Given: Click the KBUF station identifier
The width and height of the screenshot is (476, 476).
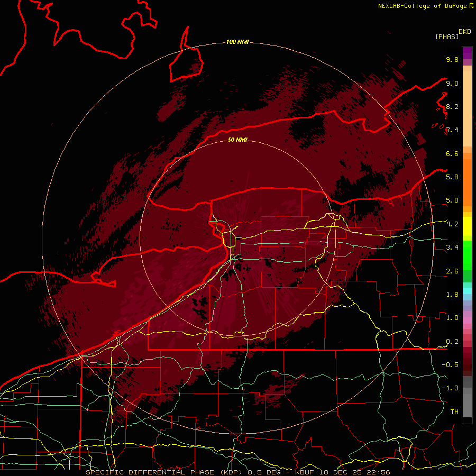Looking at the screenshot, I should click(x=305, y=472).
